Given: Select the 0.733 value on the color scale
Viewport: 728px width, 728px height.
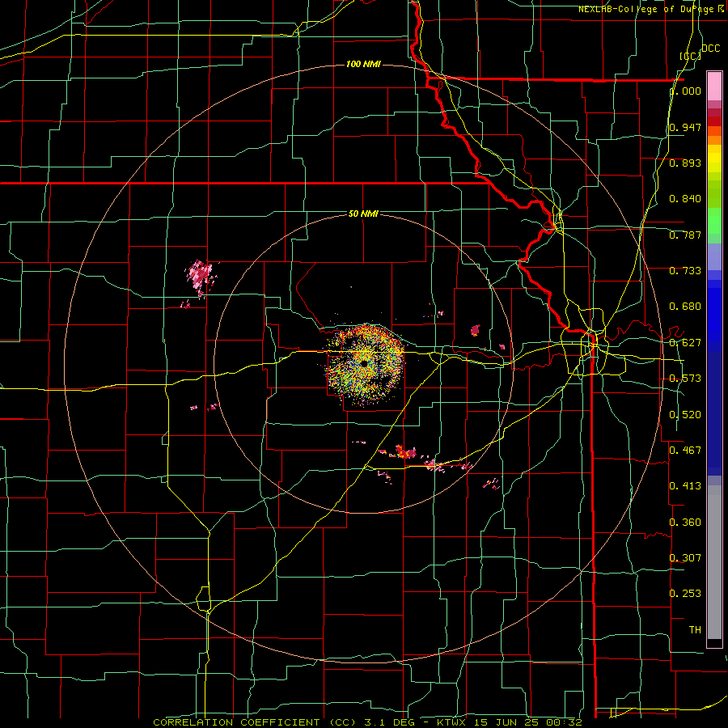Looking at the screenshot, I should (x=685, y=271).
